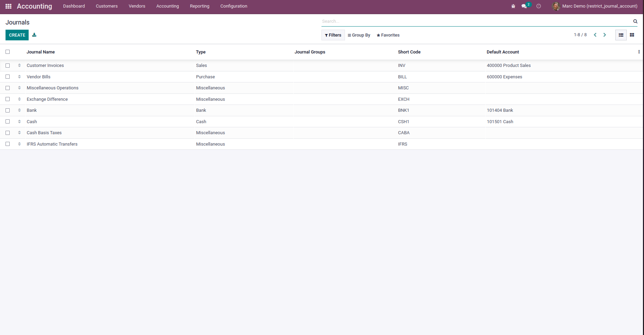The height and width of the screenshot is (335, 644).
Task: Sort by Short Code column header
Action: 409,52
